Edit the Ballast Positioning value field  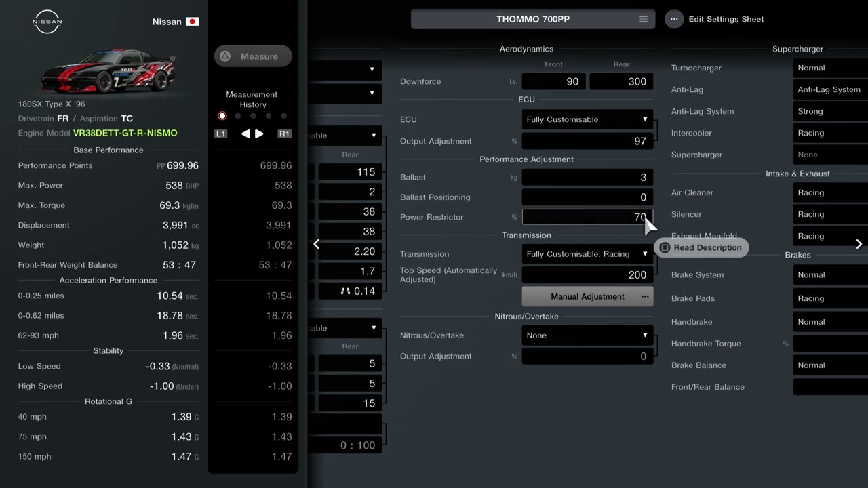(x=587, y=197)
